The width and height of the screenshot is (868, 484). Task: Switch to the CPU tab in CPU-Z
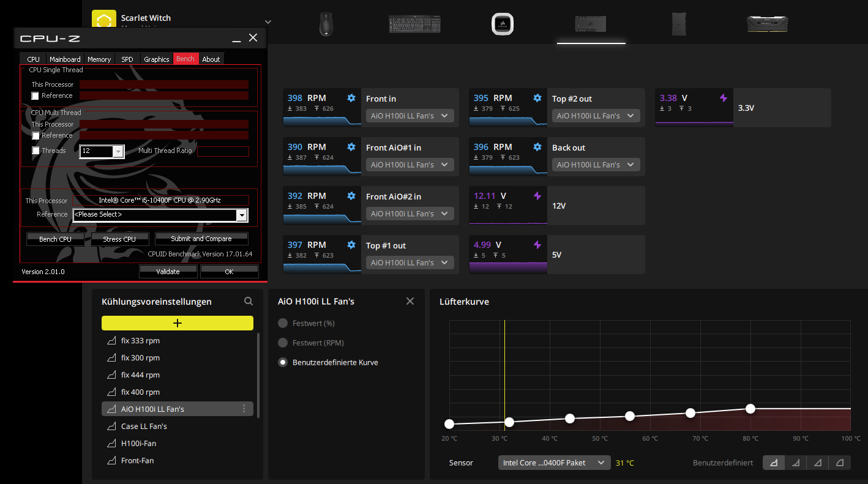point(34,59)
